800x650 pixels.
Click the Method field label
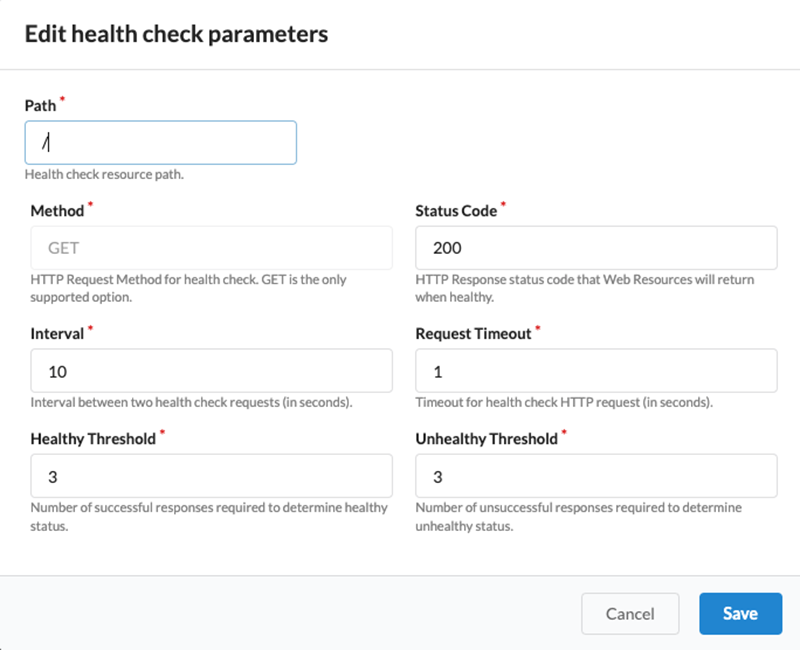tap(57, 211)
